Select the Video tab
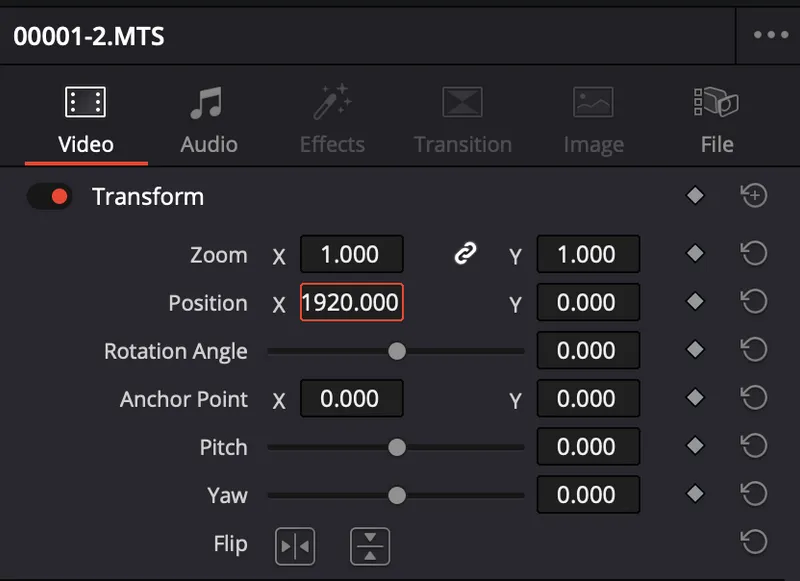Viewport: 800px width, 581px height. pos(86,121)
